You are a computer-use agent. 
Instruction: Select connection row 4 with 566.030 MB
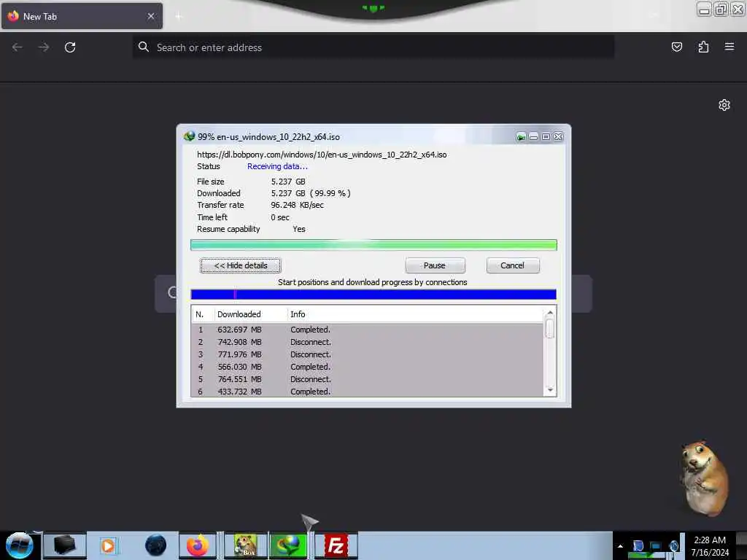tap(368, 367)
